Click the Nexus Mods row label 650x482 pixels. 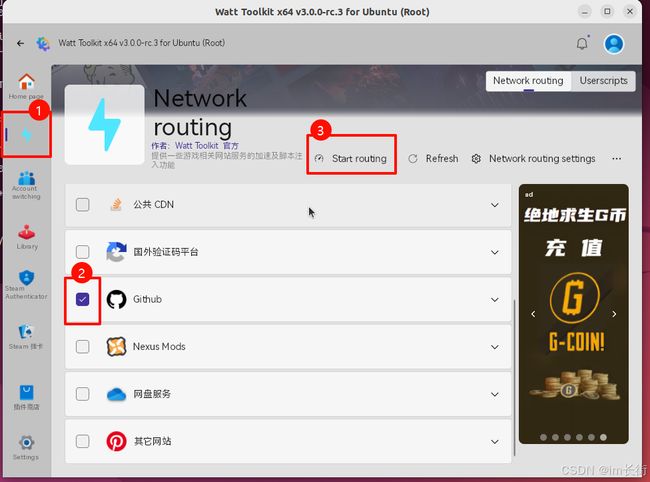pyautogui.click(x=159, y=346)
